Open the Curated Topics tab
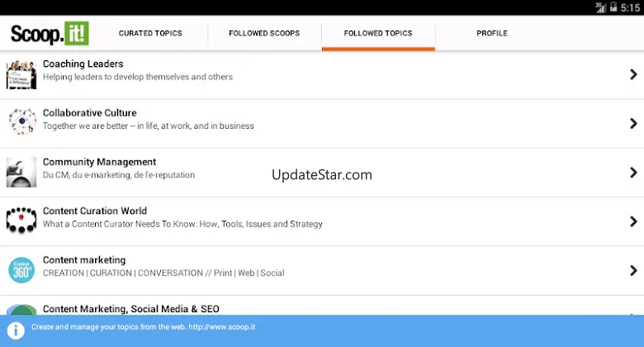Image resolution: width=644 pixels, height=347 pixels. point(150,33)
